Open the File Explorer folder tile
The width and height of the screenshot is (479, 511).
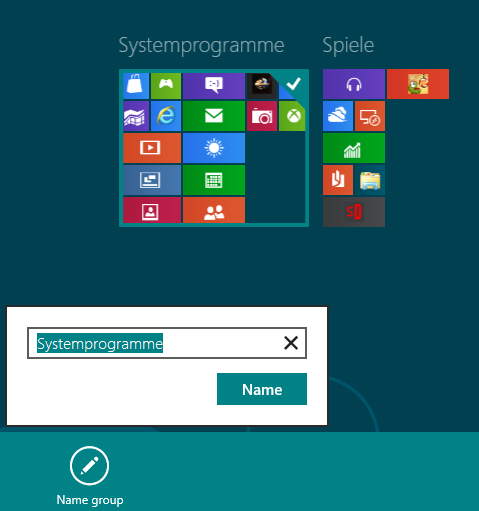coord(370,180)
